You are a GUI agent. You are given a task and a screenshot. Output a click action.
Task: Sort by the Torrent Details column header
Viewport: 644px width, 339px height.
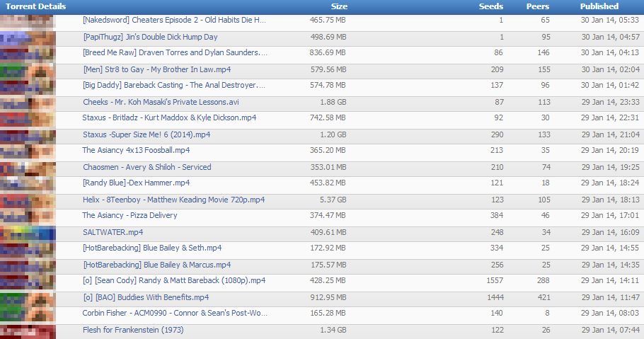(x=35, y=6)
